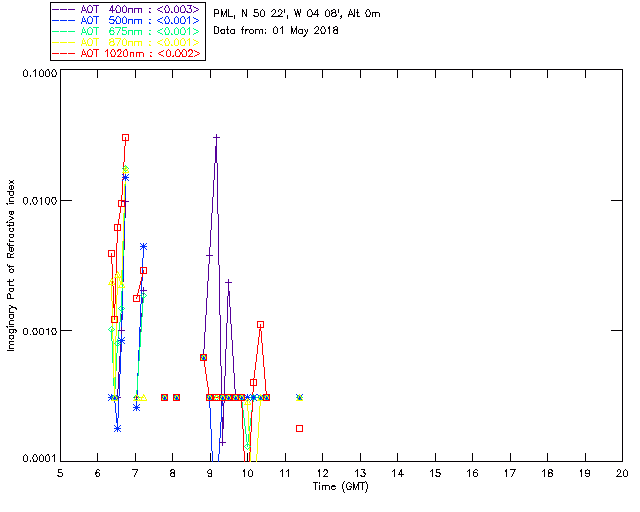
Task: Click the purple plus marker near 9.5 GMT
Action: coord(228,282)
